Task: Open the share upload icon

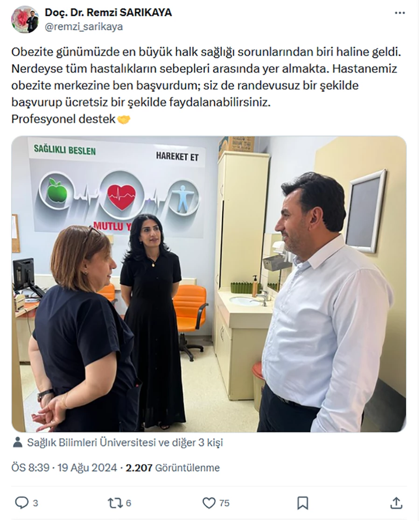Action: (x=396, y=503)
